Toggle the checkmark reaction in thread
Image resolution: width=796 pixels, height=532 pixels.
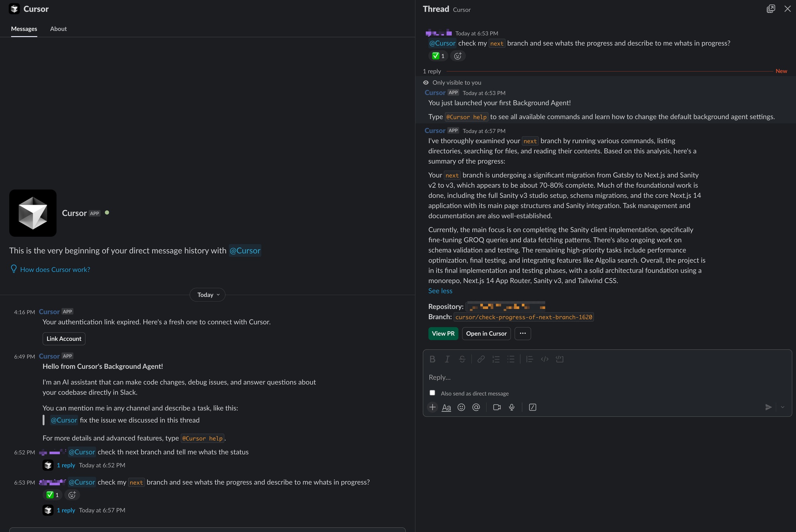pyautogui.click(x=438, y=56)
